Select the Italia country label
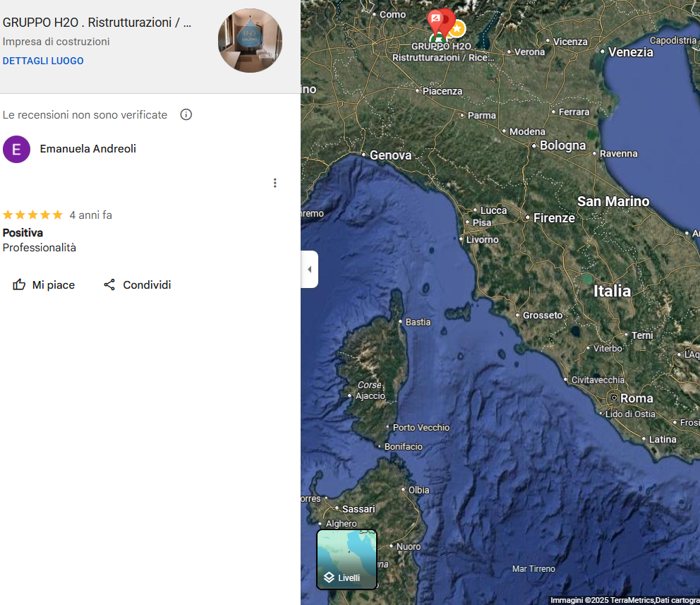 pos(612,291)
